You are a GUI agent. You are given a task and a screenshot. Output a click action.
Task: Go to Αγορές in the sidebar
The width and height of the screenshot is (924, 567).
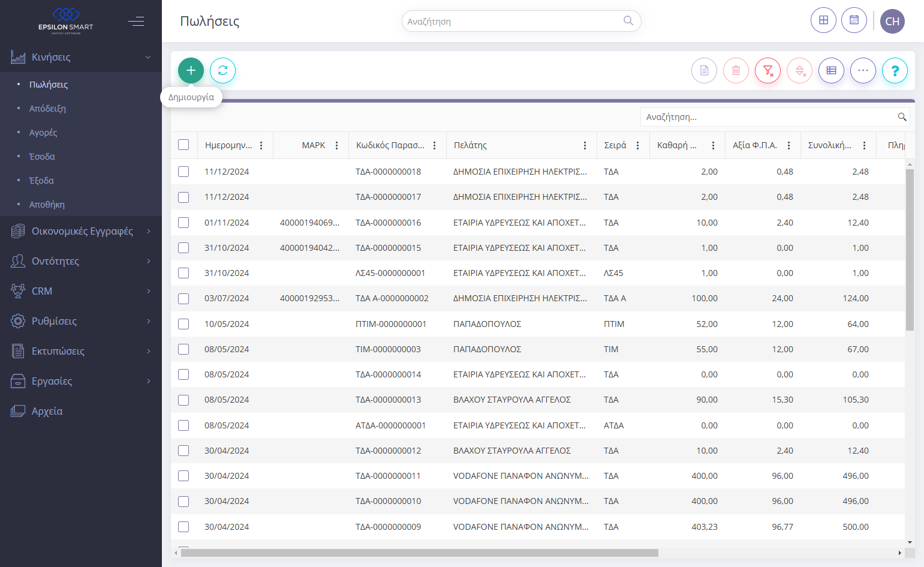43,133
